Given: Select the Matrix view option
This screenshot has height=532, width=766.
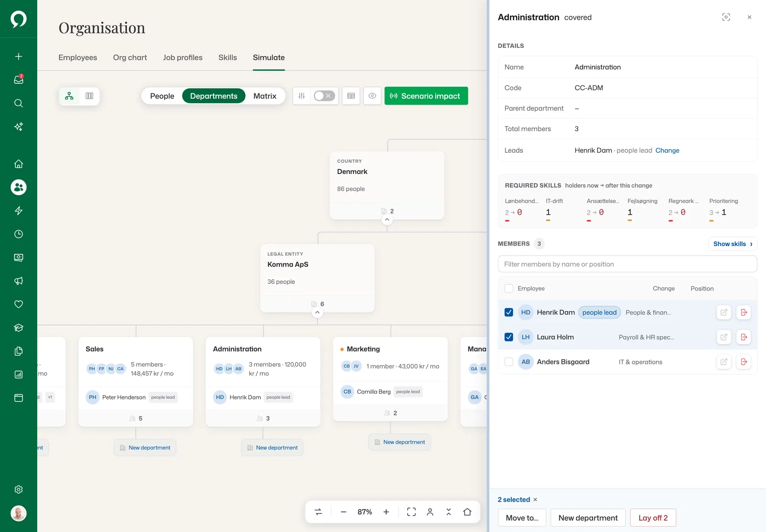Looking at the screenshot, I should point(265,96).
